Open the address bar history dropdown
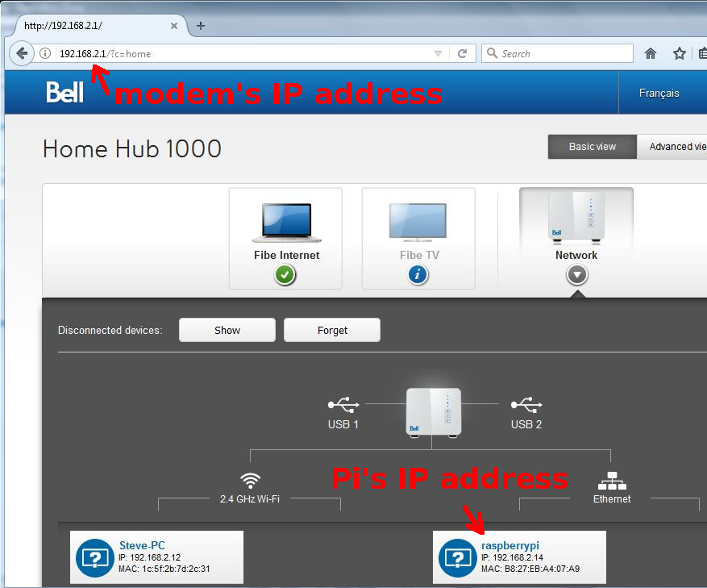Viewport: 707px width, 588px height. pyautogui.click(x=438, y=54)
